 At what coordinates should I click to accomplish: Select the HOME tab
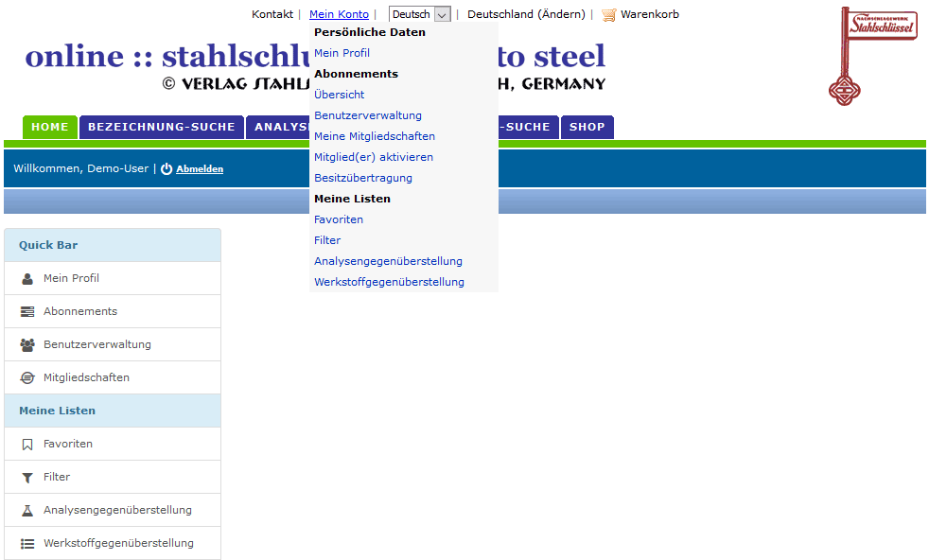pyautogui.click(x=50, y=127)
